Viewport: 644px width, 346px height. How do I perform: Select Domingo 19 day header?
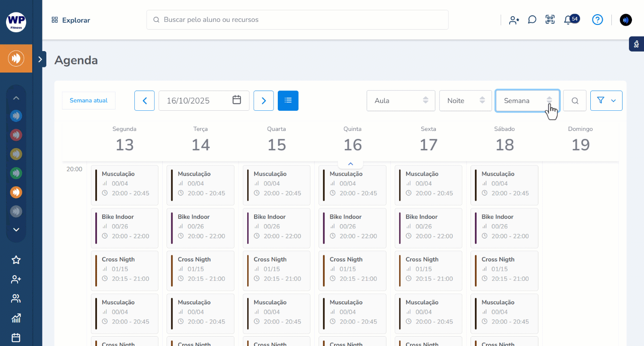tap(580, 140)
